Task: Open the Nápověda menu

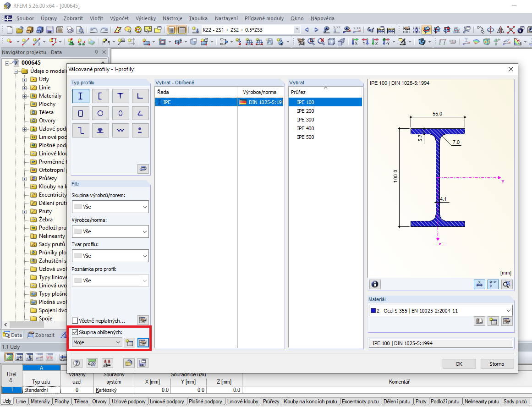Action: point(322,18)
